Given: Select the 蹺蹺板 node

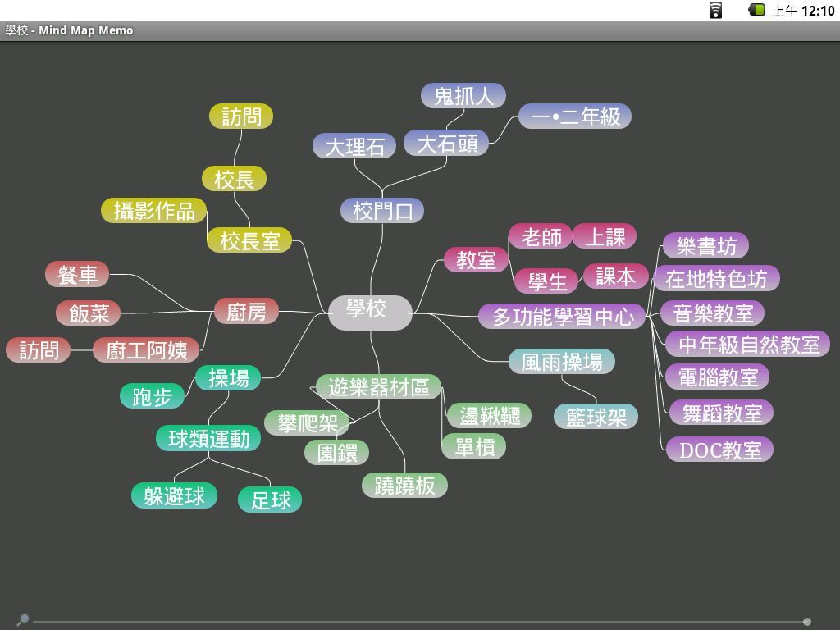Looking at the screenshot, I should (x=404, y=486).
